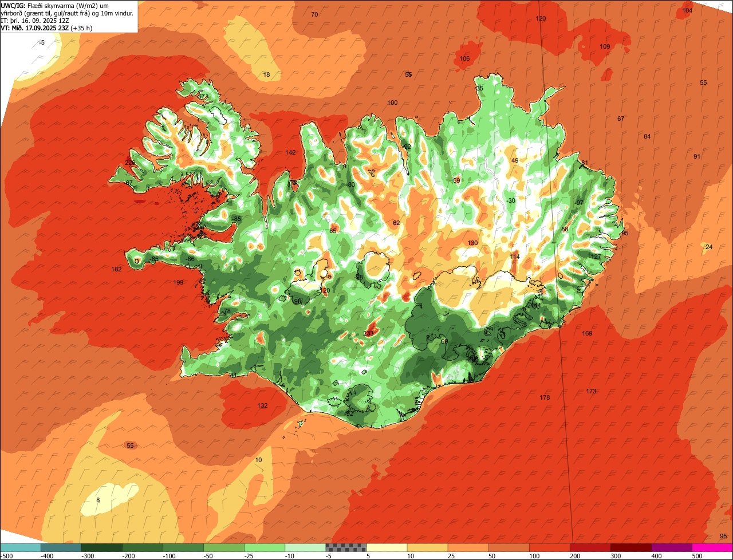
Task: Click the teal -400 to -300 legend swatch
Action: [61, 547]
